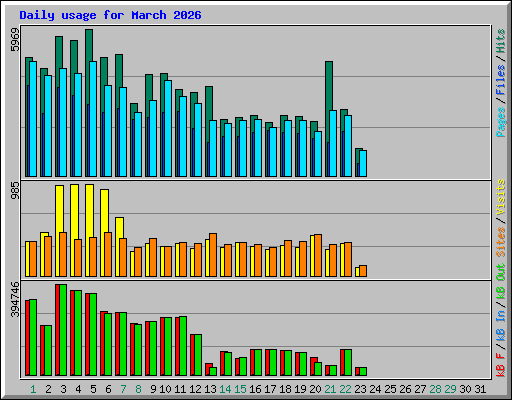Click day label "13" on the x-axis
Viewport: 512px width, 400px height.
(210, 389)
